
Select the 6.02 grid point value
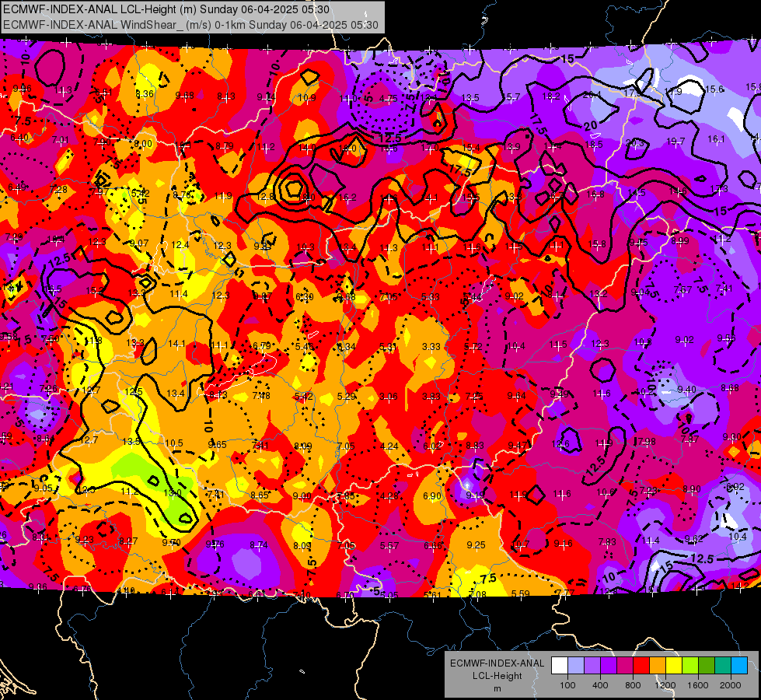pyautogui.click(x=432, y=446)
